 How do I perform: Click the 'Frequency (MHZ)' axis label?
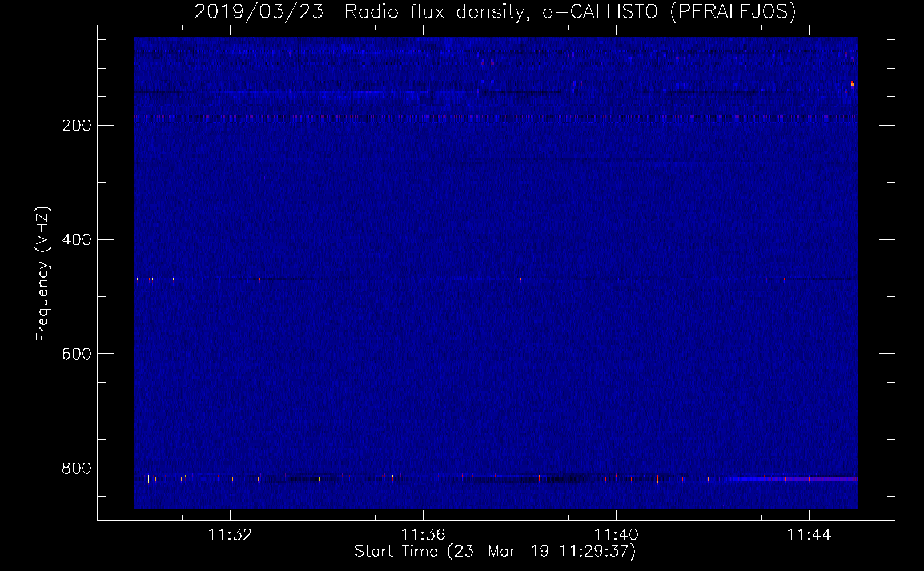coord(43,274)
